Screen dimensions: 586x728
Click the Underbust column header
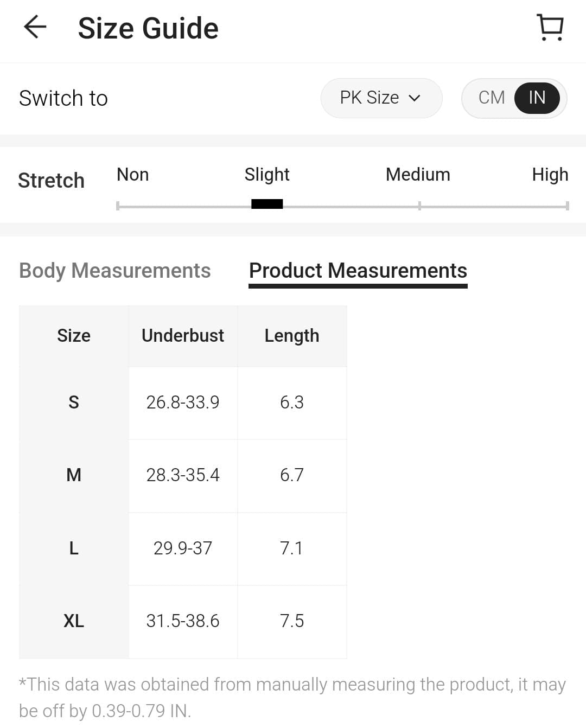click(183, 336)
